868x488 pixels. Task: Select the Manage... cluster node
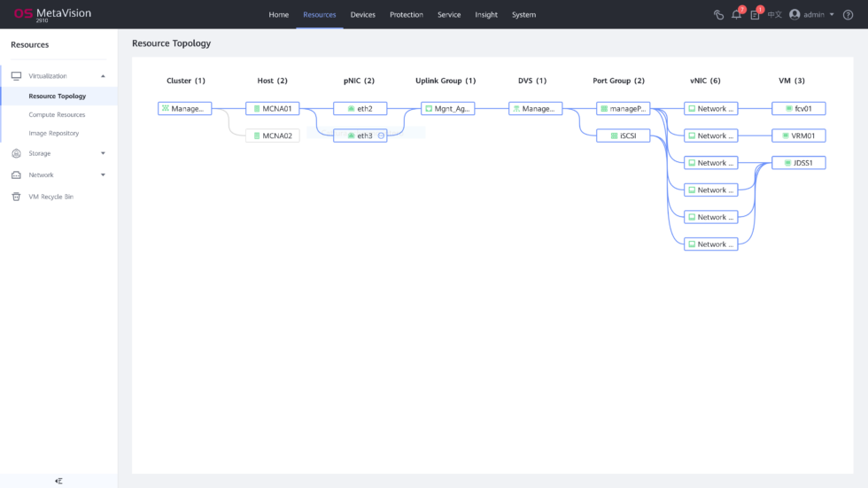coord(185,108)
